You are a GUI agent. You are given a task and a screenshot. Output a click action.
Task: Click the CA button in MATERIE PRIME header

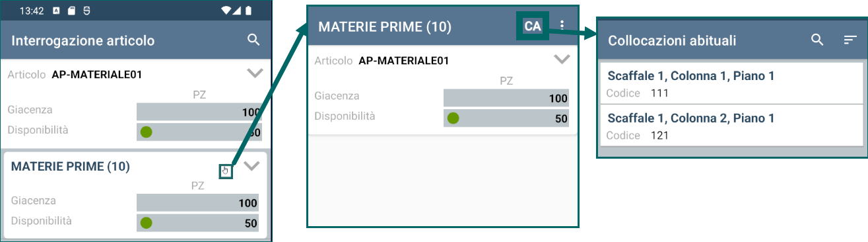pos(532,26)
